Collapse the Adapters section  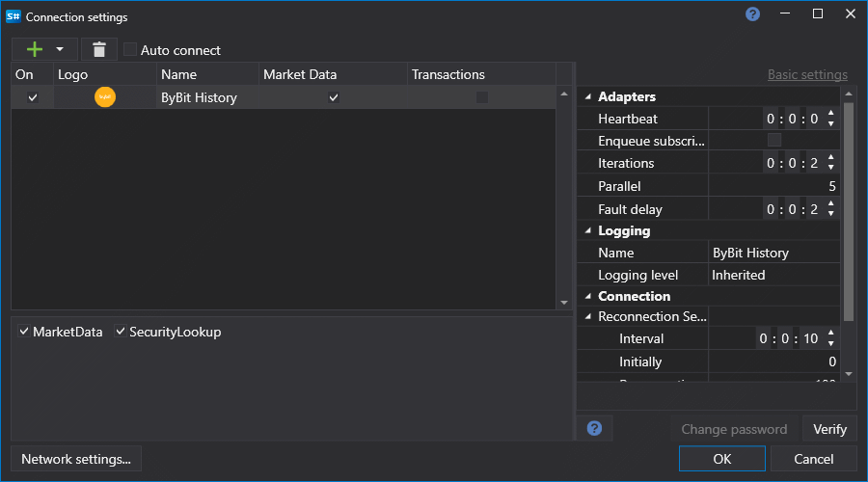[x=587, y=97]
